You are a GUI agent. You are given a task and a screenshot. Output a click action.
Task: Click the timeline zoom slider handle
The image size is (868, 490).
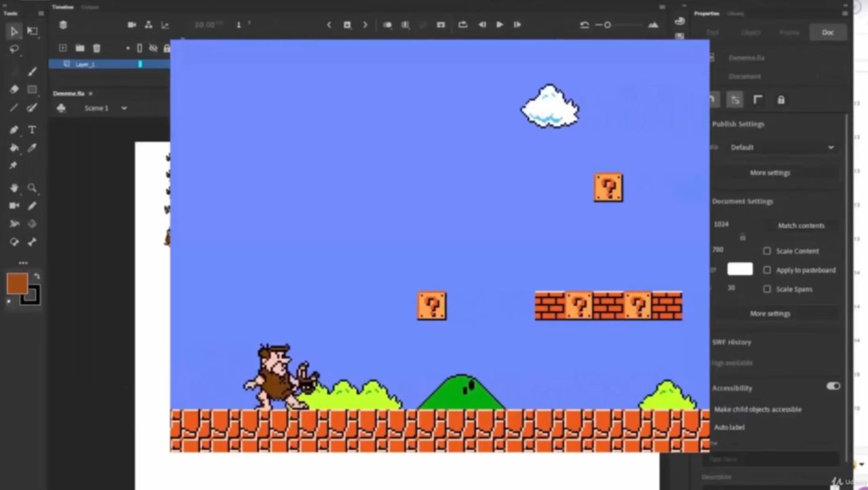point(608,25)
